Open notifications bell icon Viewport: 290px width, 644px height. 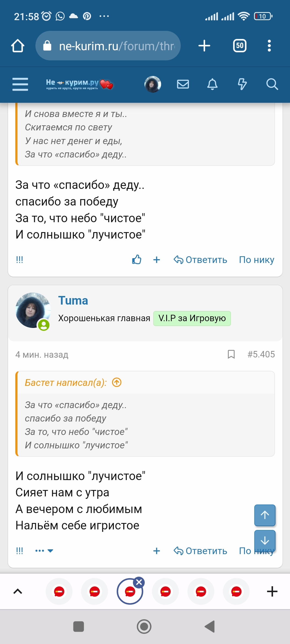point(212,84)
